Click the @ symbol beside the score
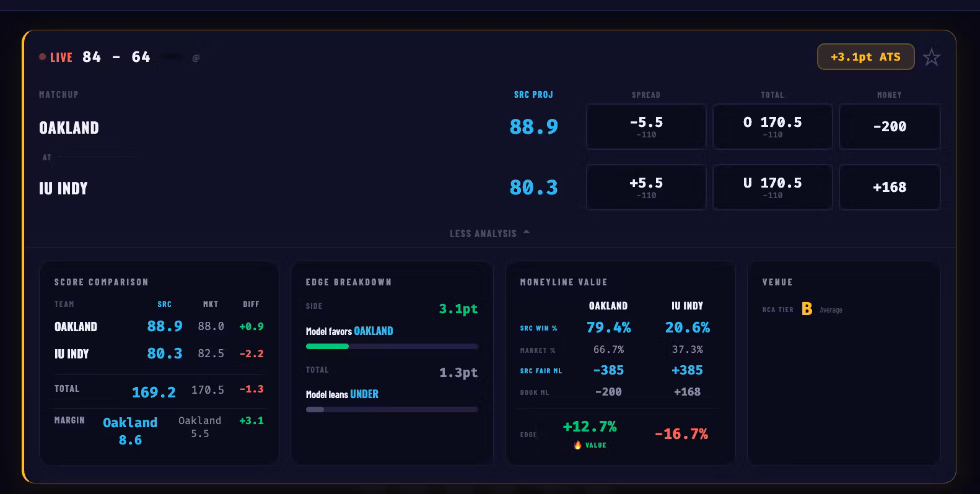 click(x=196, y=58)
